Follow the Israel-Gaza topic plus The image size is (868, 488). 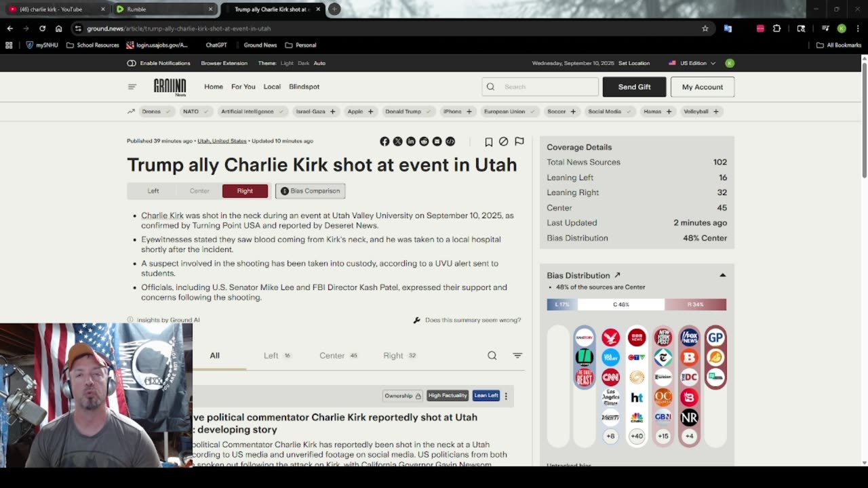[x=332, y=111]
